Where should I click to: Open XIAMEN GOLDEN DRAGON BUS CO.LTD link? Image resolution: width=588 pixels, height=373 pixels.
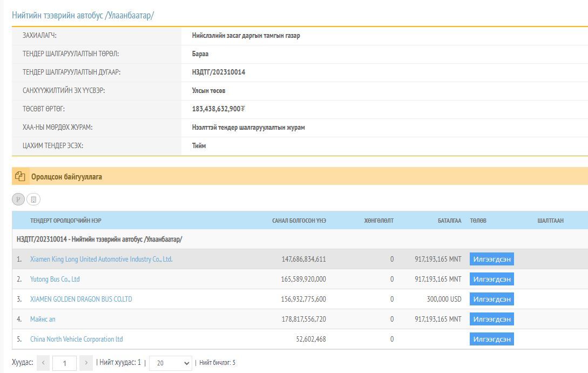(x=81, y=299)
